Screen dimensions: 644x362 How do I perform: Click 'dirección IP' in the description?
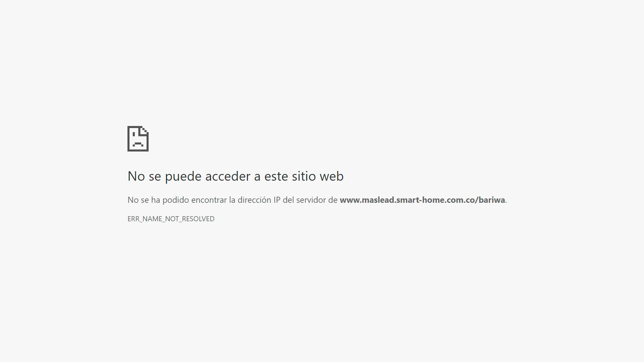pyautogui.click(x=259, y=200)
